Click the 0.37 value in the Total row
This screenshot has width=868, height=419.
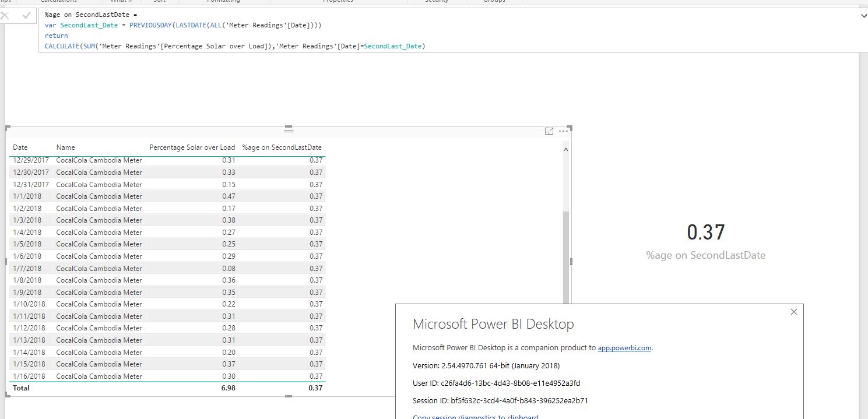(x=315, y=388)
